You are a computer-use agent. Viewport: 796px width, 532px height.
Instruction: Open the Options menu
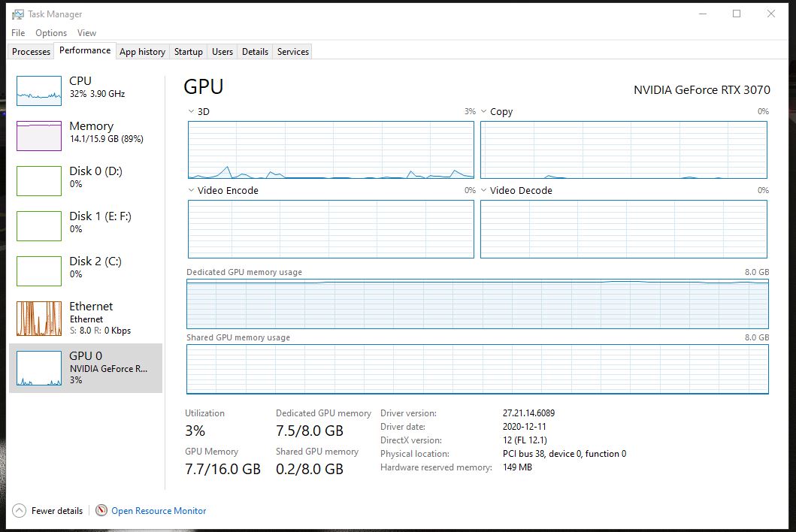[51, 33]
